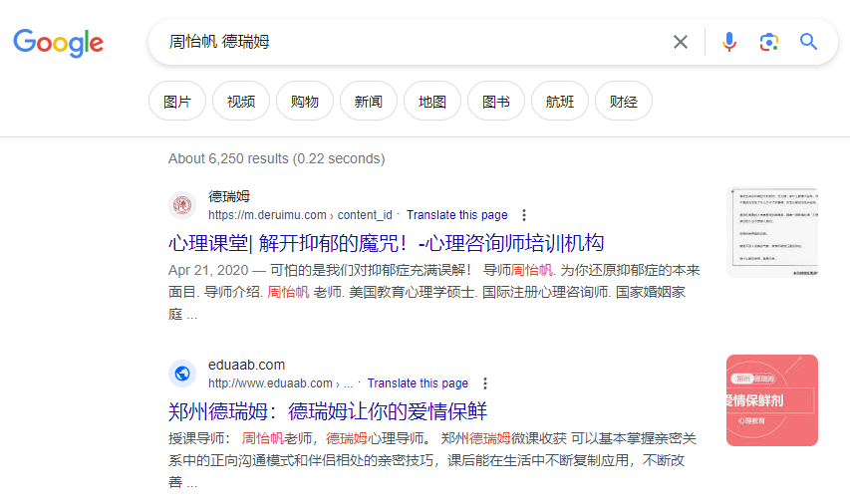Screen dimensions: 850x504
Task: Open the pink 爱情保鲜剂 thumbnail
Action: pos(772,400)
